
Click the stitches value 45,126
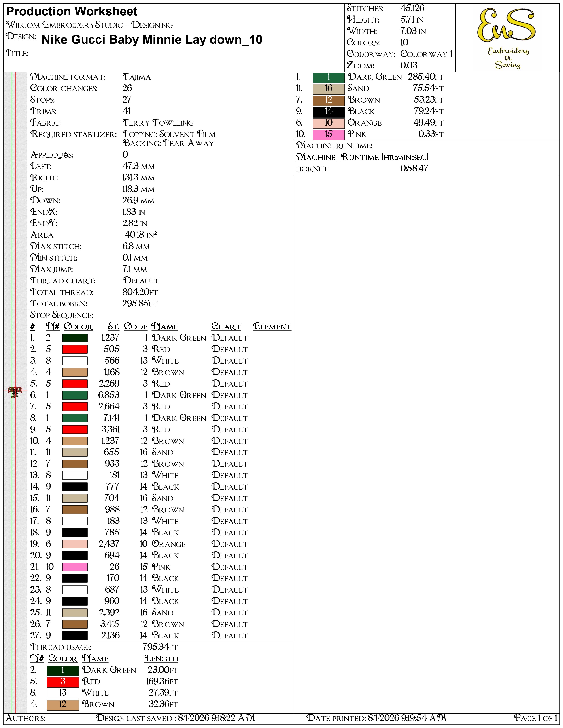pyautogui.click(x=412, y=8)
